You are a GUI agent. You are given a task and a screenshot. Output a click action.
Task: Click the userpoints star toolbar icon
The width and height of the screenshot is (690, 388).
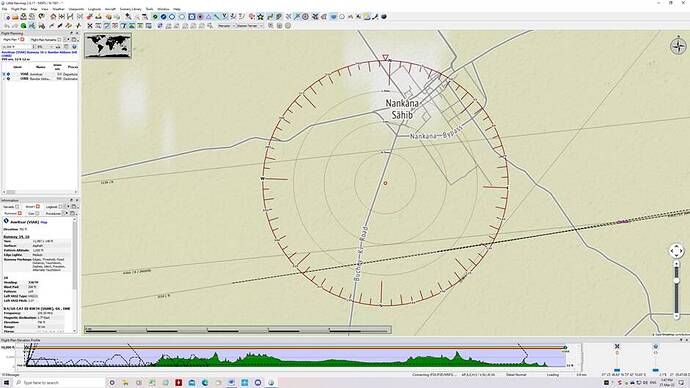click(x=261, y=17)
